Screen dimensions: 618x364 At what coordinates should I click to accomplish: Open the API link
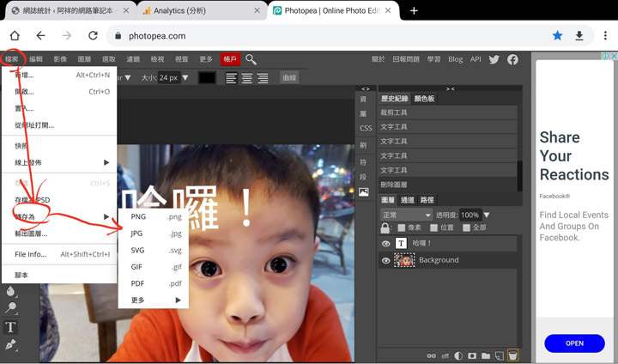(x=476, y=59)
